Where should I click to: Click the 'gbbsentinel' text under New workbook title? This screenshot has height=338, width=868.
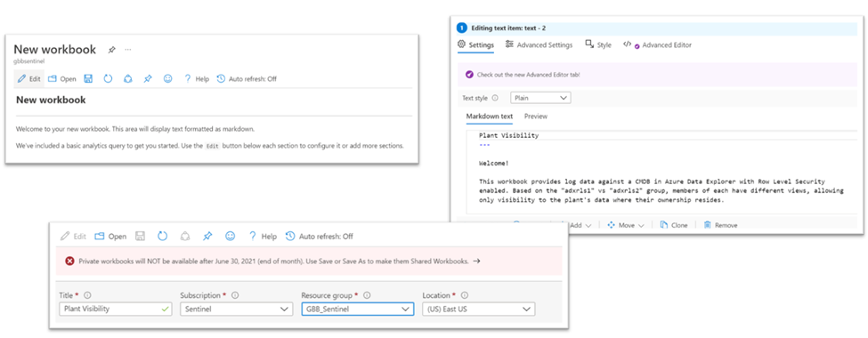[28, 60]
